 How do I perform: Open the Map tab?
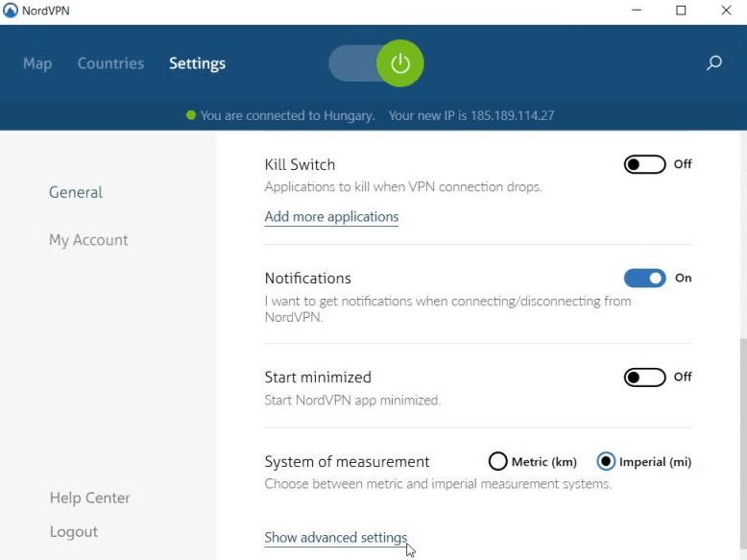pos(37,63)
